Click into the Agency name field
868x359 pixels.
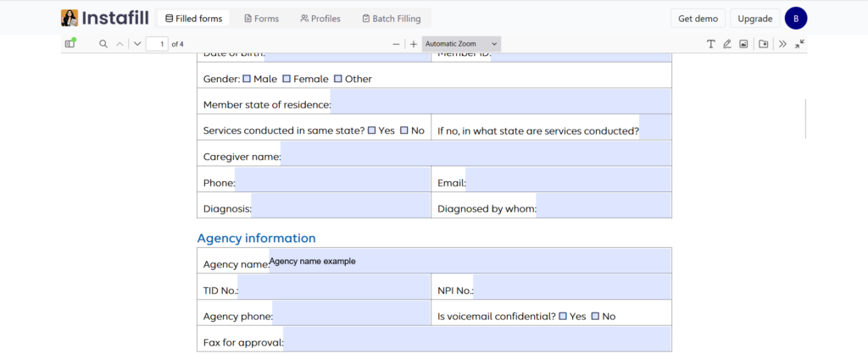click(470, 262)
